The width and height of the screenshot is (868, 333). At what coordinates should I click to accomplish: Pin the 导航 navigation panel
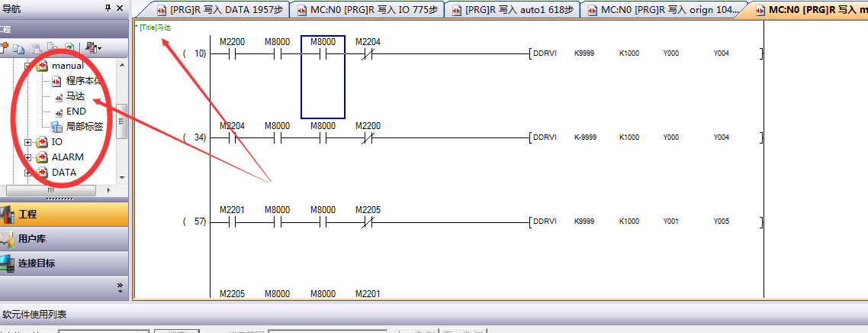click(x=107, y=8)
